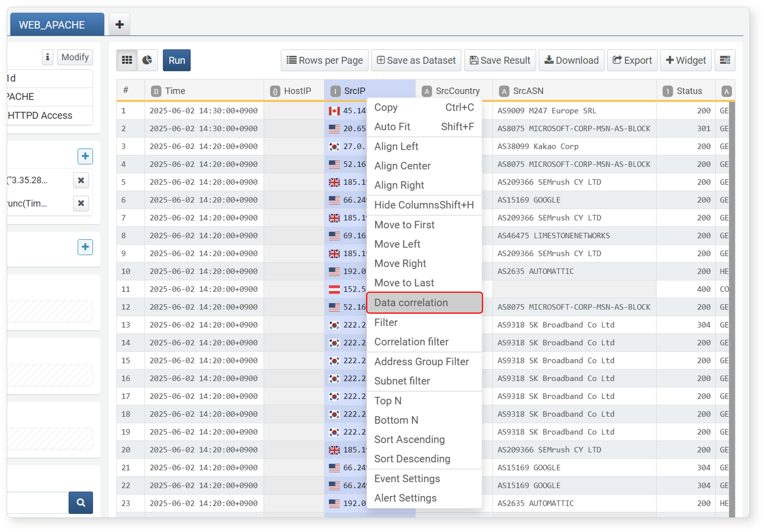Select Top N menu item
764x532 pixels.
424,401
